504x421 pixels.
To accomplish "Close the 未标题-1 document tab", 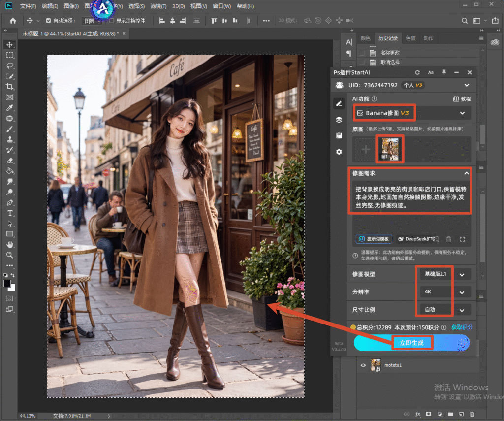I will click(124, 33).
